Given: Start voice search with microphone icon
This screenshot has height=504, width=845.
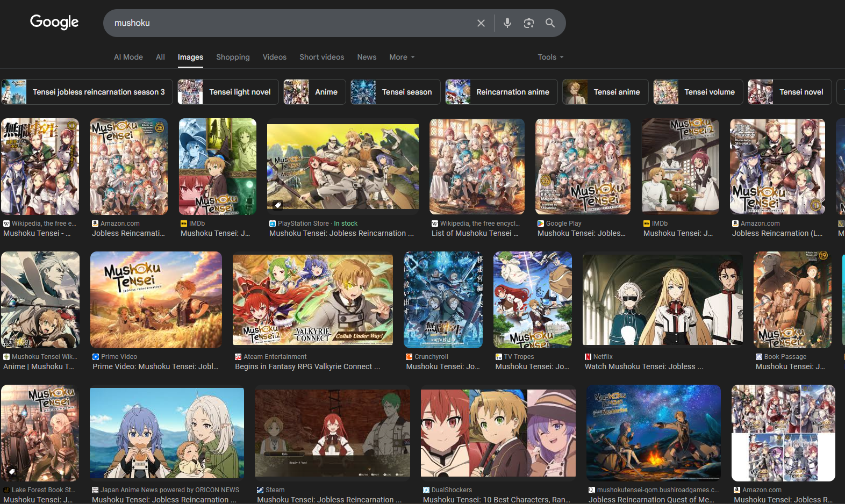Looking at the screenshot, I should (x=507, y=23).
